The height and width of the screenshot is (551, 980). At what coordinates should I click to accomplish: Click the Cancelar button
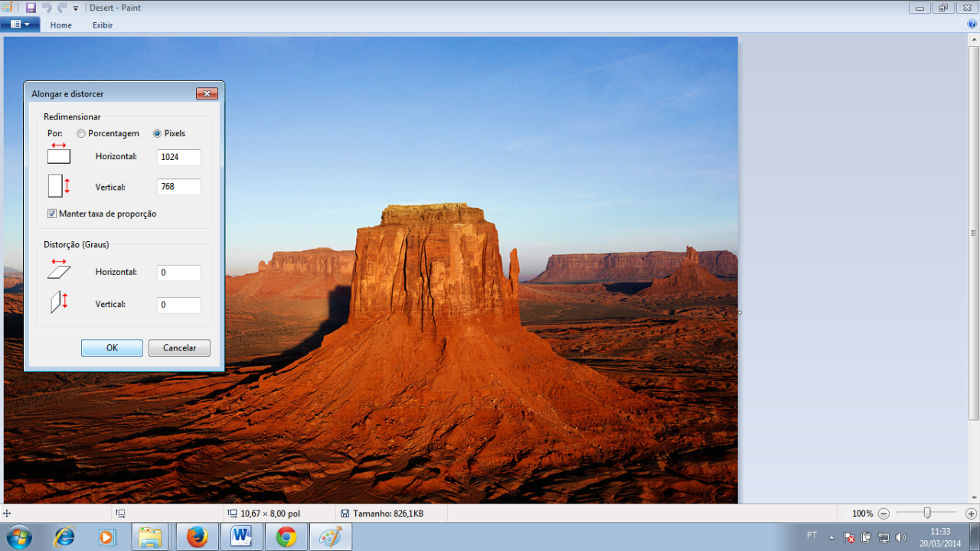(179, 347)
